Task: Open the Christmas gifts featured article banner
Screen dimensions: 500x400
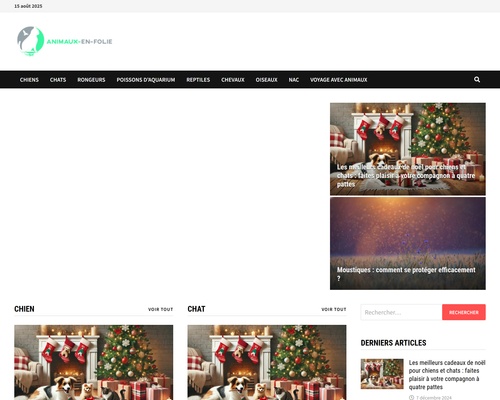Action: (408, 149)
